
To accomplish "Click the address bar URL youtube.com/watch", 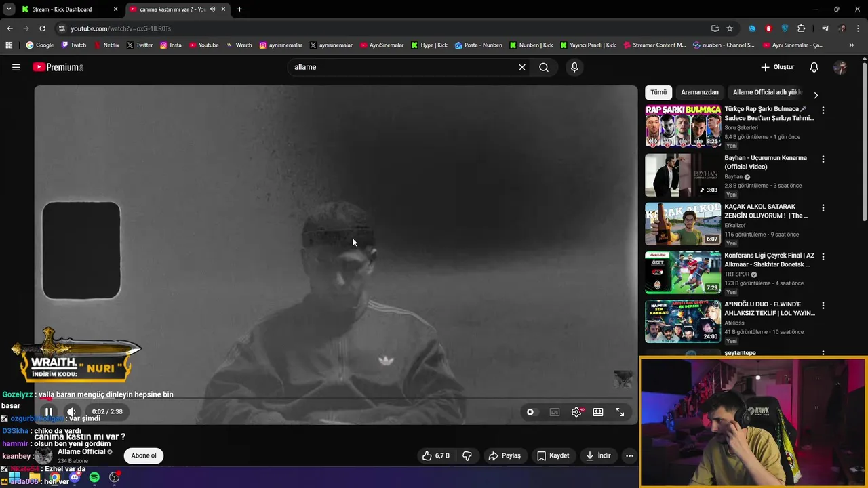I will tap(121, 28).
